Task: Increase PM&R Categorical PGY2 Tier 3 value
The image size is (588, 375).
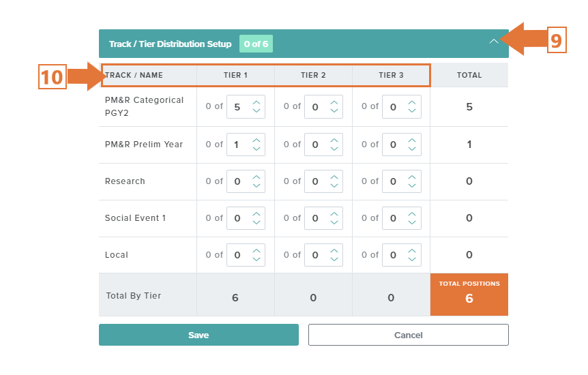Action: click(x=412, y=103)
